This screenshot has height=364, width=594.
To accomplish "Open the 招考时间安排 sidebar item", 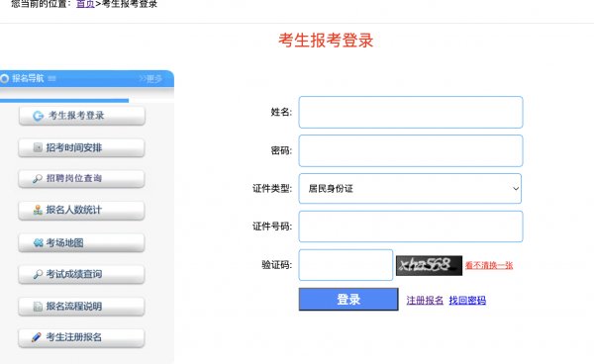I will [81, 147].
